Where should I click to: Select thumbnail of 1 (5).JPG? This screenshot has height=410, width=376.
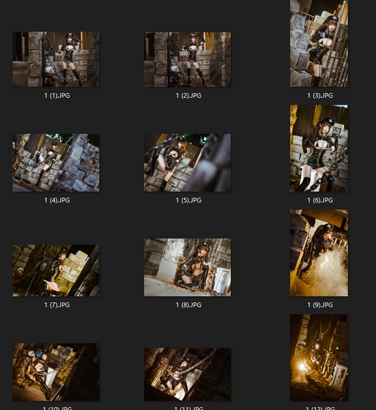tap(187, 163)
